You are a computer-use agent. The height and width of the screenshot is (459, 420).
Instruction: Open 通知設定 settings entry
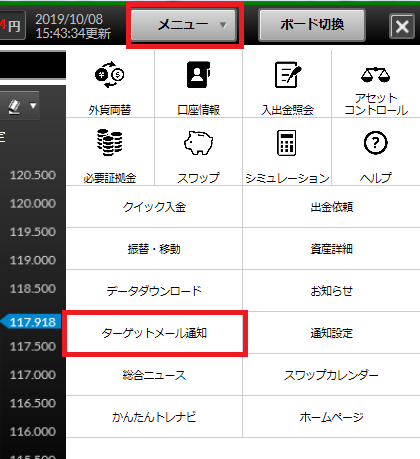[332, 333]
